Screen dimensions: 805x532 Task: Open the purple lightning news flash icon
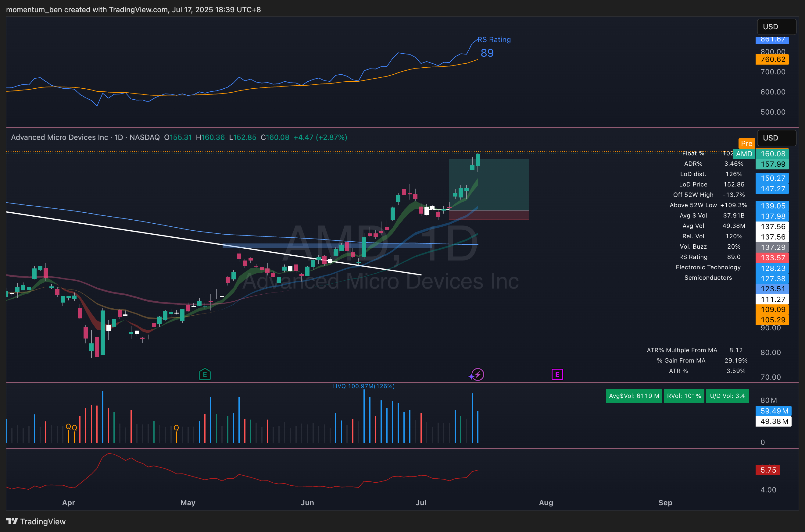pyautogui.click(x=478, y=374)
